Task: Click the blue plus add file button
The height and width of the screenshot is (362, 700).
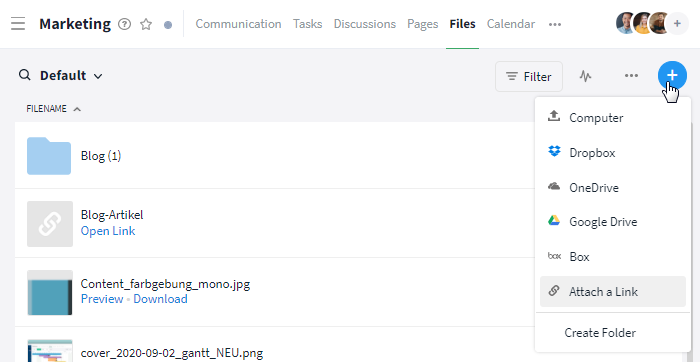Action: [x=672, y=75]
